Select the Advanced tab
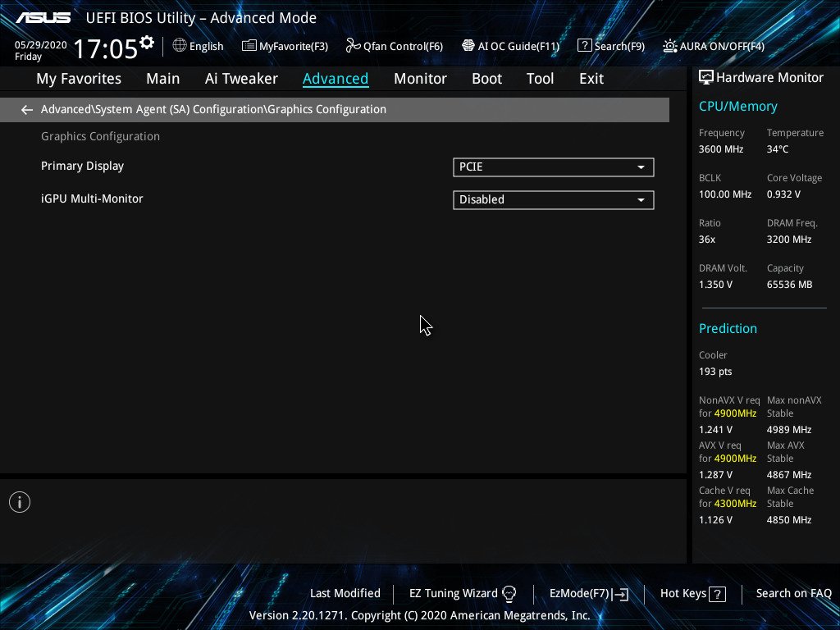This screenshot has width=840, height=630. click(336, 79)
